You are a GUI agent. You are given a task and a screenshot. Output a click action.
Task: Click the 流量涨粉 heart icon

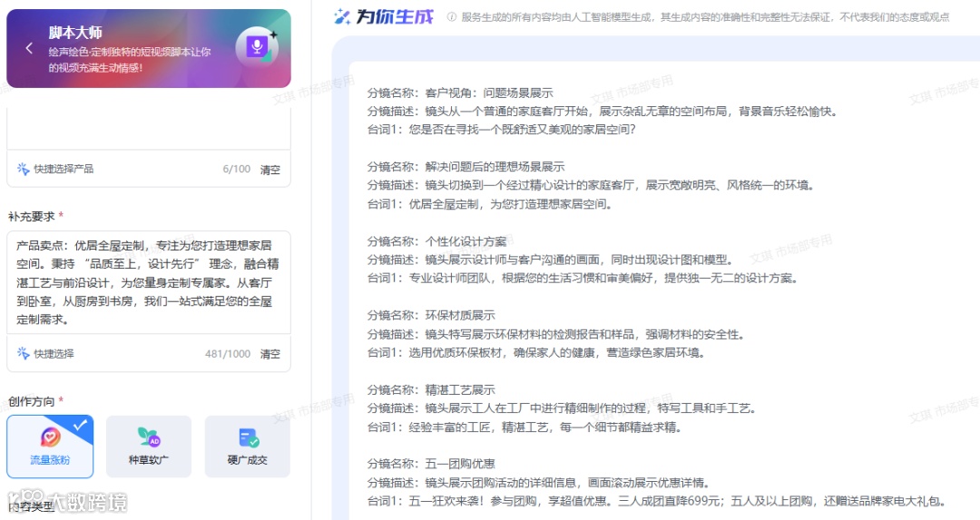tap(50, 437)
